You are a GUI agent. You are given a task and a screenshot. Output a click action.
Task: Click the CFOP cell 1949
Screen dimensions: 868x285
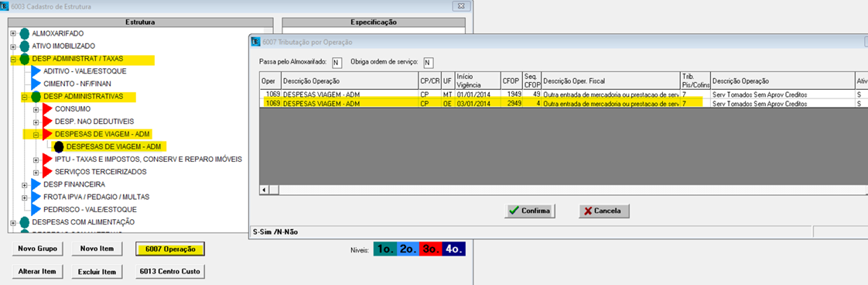pyautogui.click(x=511, y=94)
